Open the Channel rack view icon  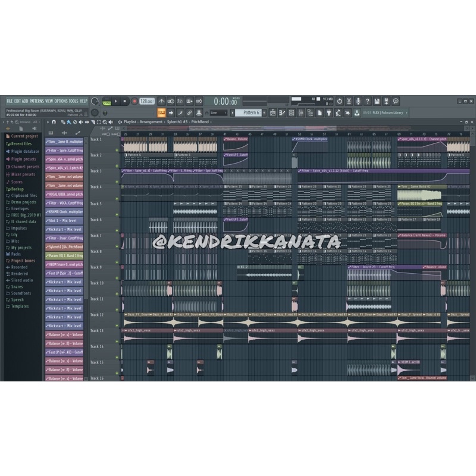click(x=292, y=113)
